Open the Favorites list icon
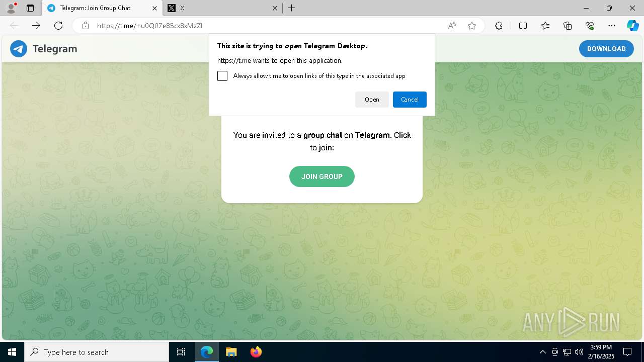This screenshot has height=362, width=644. 545,26
